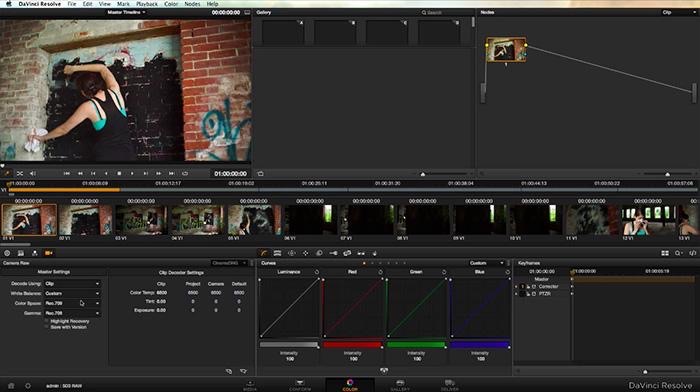Open the Camera Raw palette icon
The image size is (700, 392).
pos(49,253)
